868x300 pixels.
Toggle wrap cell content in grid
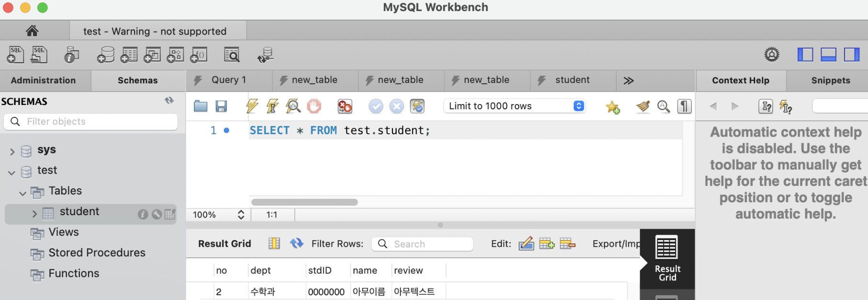(274, 243)
